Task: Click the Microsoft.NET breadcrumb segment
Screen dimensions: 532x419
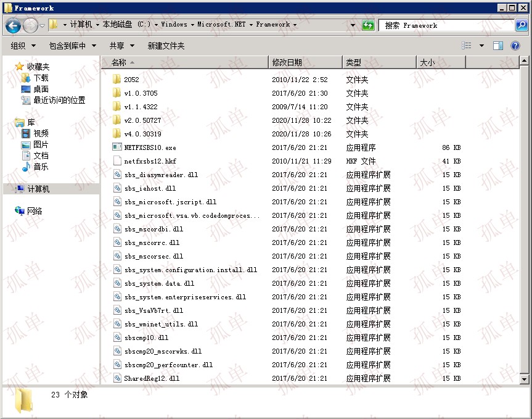Action: (x=221, y=25)
